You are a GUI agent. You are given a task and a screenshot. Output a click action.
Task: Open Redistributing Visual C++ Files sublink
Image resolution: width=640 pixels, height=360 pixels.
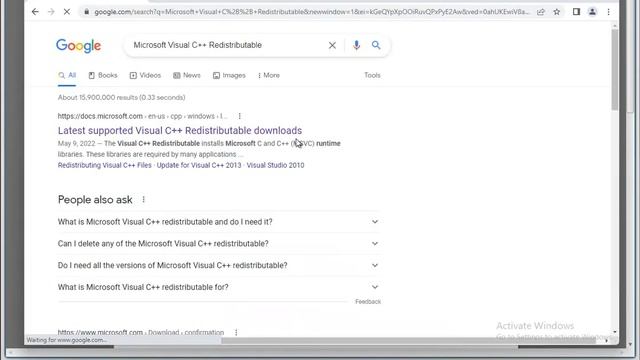[x=104, y=165]
